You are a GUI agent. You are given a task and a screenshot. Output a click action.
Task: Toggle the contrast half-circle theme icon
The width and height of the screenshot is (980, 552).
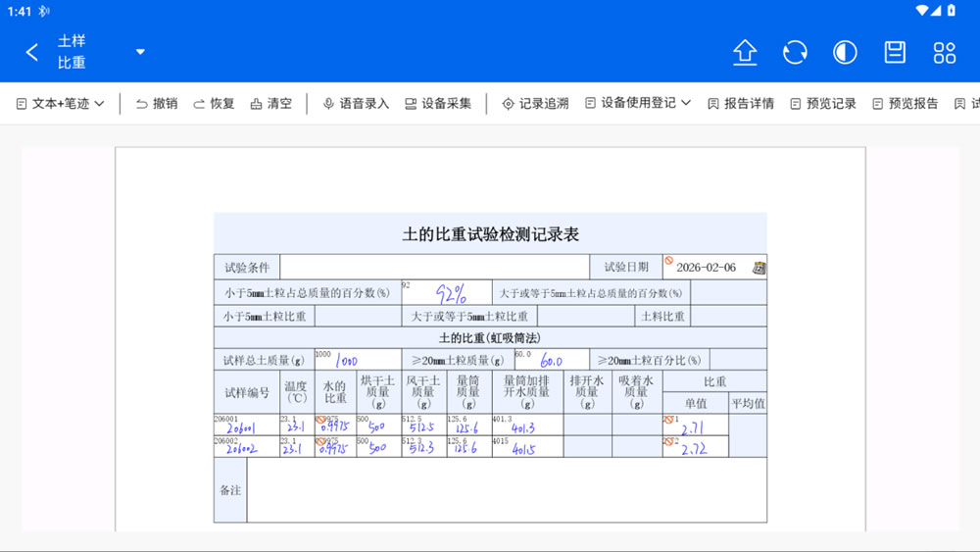(845, 53)
